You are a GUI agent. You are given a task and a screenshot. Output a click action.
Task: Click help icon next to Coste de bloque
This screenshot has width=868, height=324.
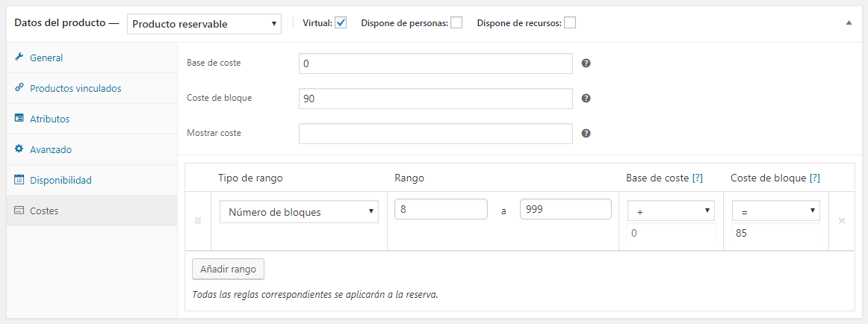pyautogui.click(x=586, y=99)
